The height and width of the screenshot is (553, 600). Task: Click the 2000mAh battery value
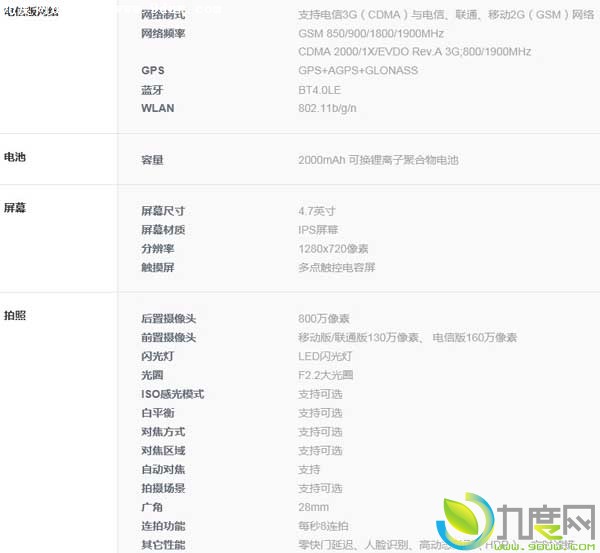(x=378, y=160)
